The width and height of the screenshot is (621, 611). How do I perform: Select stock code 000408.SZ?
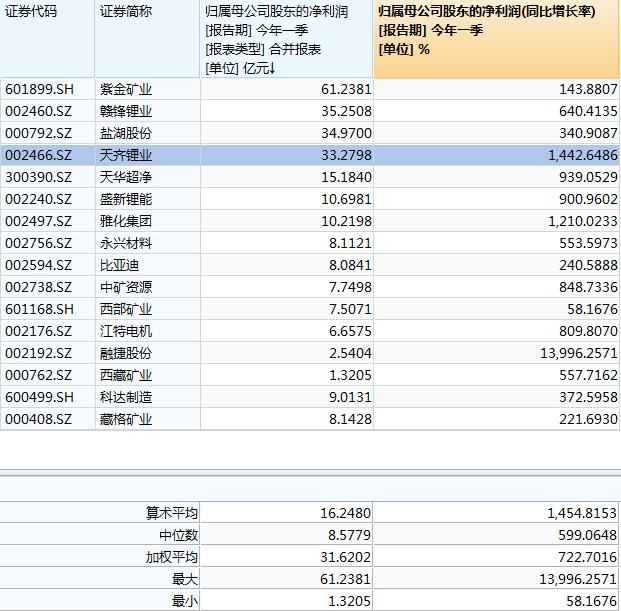point(38,419)
